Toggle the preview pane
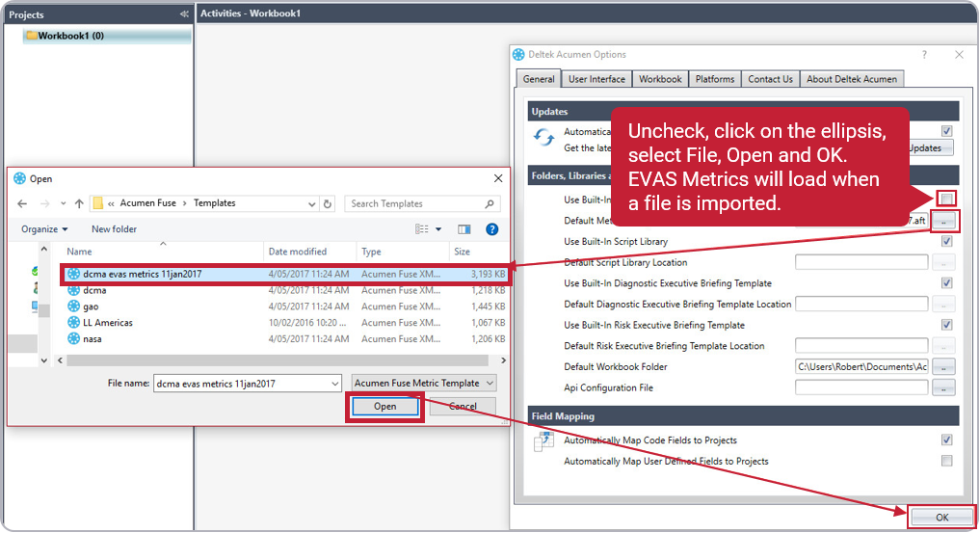Image resolution: width=980 pixels, height=533 pixels. (464, 229)
